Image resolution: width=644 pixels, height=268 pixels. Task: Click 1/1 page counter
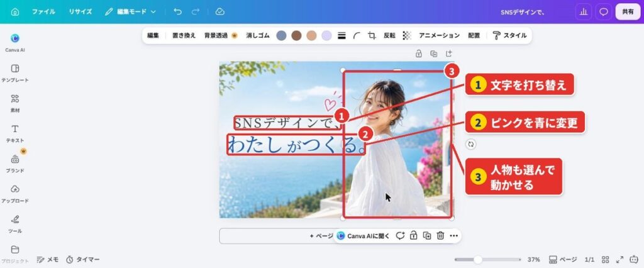point(589,260)
